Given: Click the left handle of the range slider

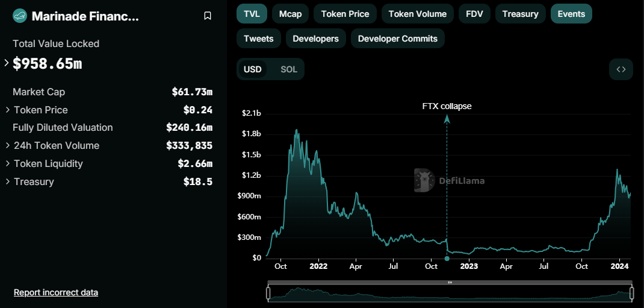Looking at the screenshot, I should 268,293.
